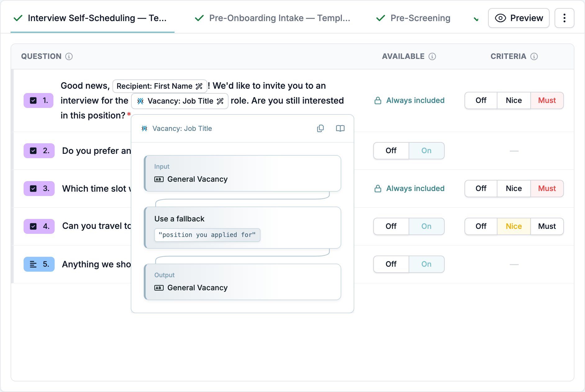Click question 5 text-type badge
The width and height of the screenshot is (585, 392).
point(39,264)
